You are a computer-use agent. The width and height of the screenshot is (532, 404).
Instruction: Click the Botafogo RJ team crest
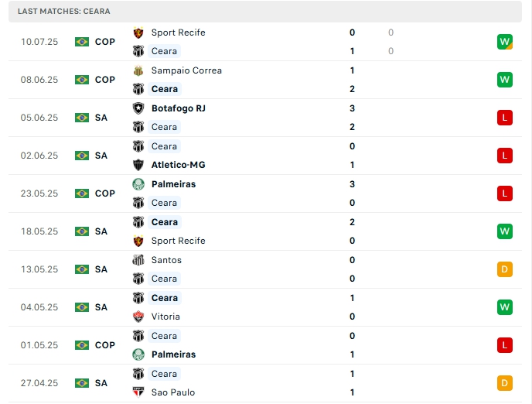click(x=138, y=108)
